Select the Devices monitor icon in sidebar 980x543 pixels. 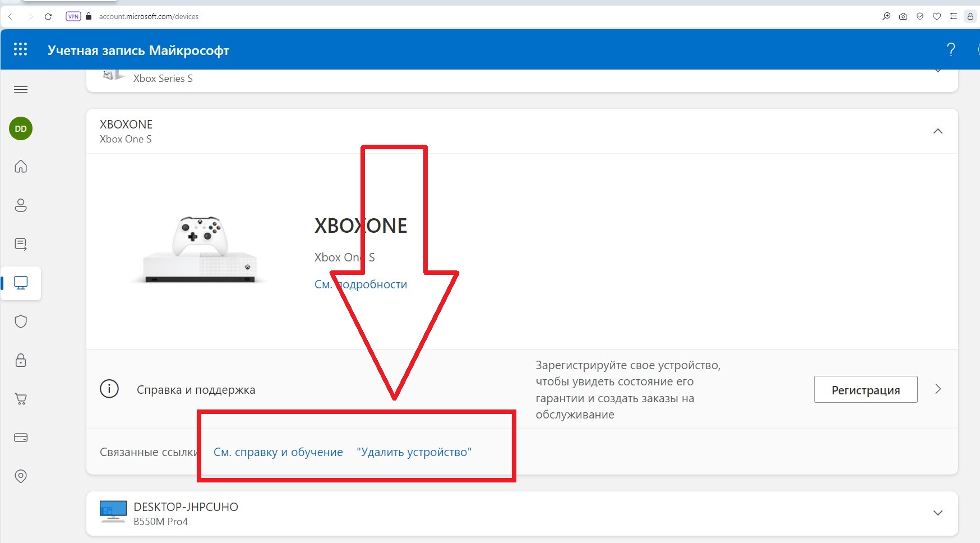[21, 283]
